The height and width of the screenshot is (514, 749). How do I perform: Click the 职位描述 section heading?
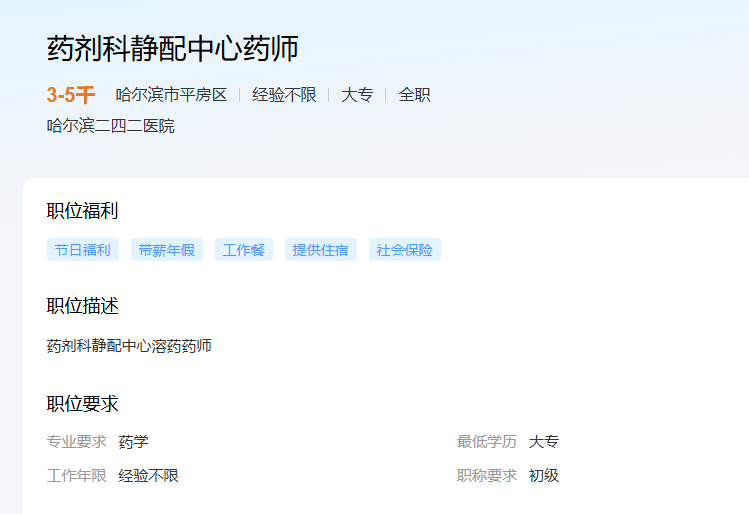[x=83, y=306]
